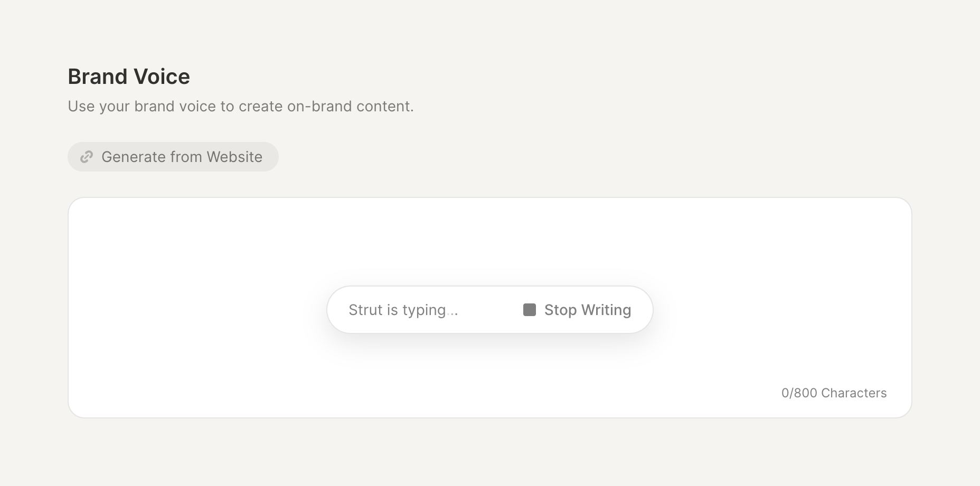This screenshot has height=486, width=980.
Task: Click the Brand Voice heading
Action: click(129, 77)
